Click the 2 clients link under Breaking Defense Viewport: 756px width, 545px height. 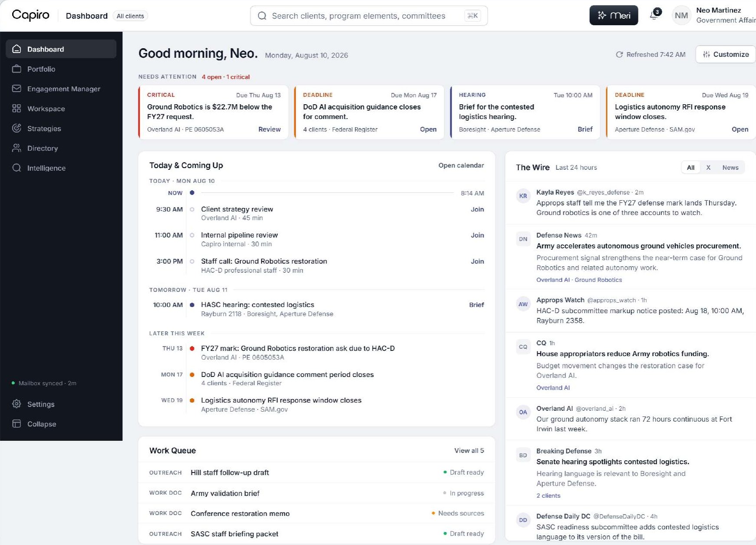(548, 496)
